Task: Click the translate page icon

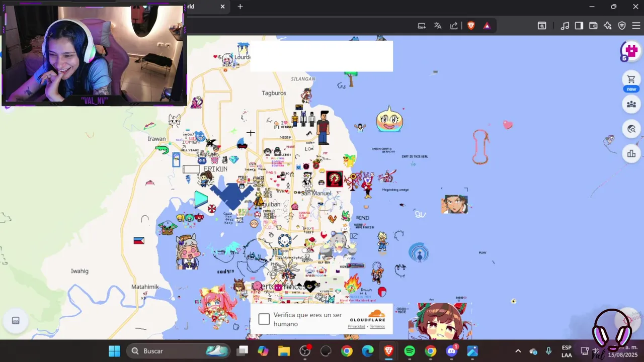Action: (438, 26)
